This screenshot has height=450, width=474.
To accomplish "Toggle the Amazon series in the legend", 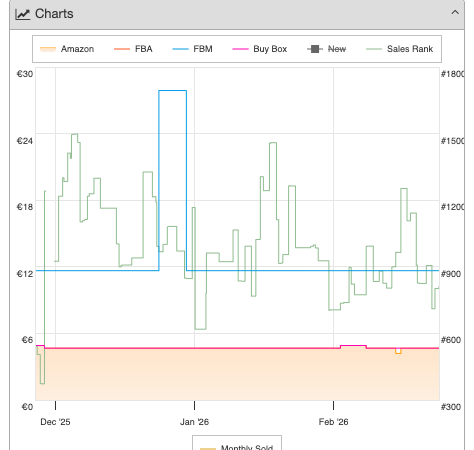I will (67, 49).
